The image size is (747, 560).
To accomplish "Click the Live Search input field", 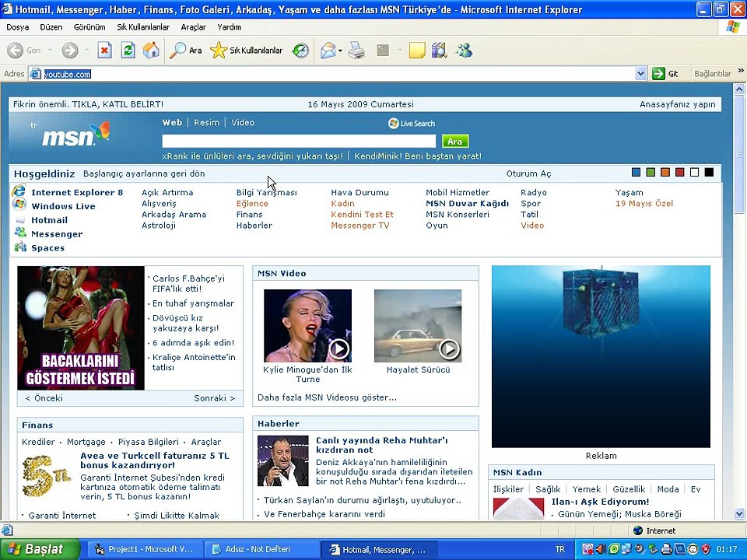I will tap(299, 142).
